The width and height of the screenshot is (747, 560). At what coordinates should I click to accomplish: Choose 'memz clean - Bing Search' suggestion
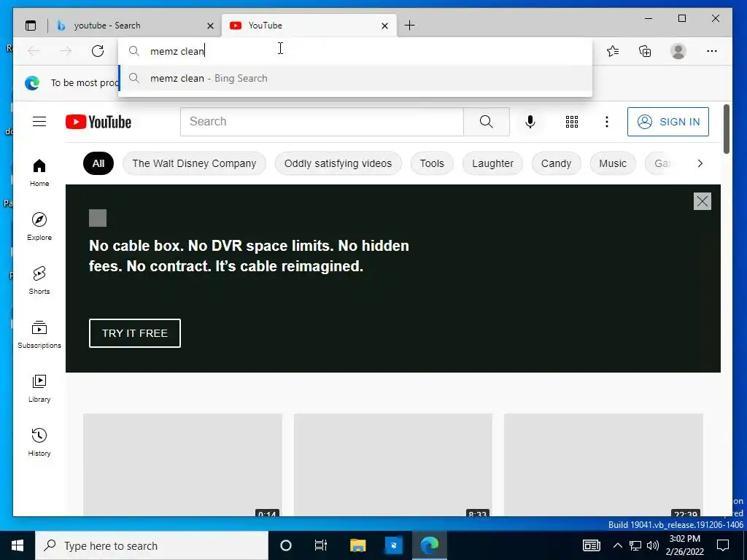tap(355, 78)
